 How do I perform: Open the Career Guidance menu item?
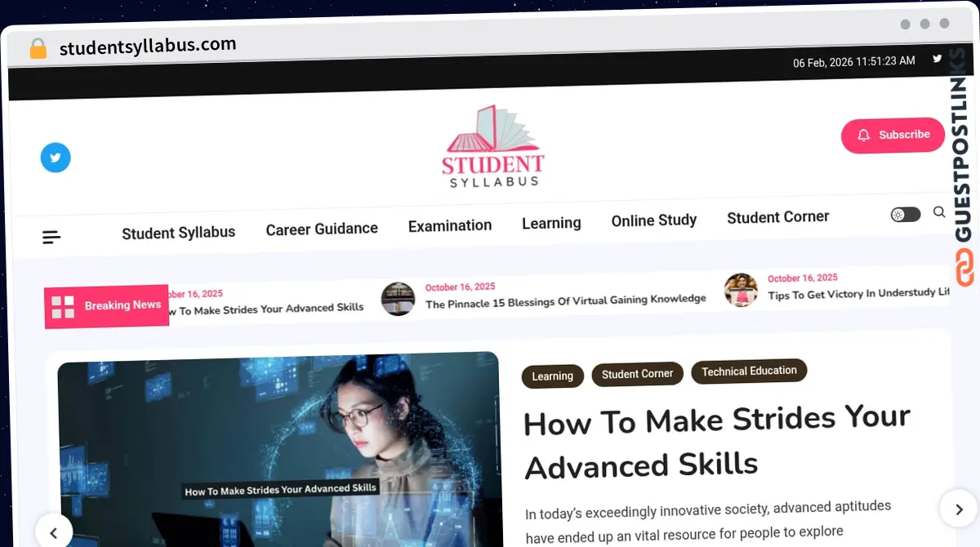321,229
